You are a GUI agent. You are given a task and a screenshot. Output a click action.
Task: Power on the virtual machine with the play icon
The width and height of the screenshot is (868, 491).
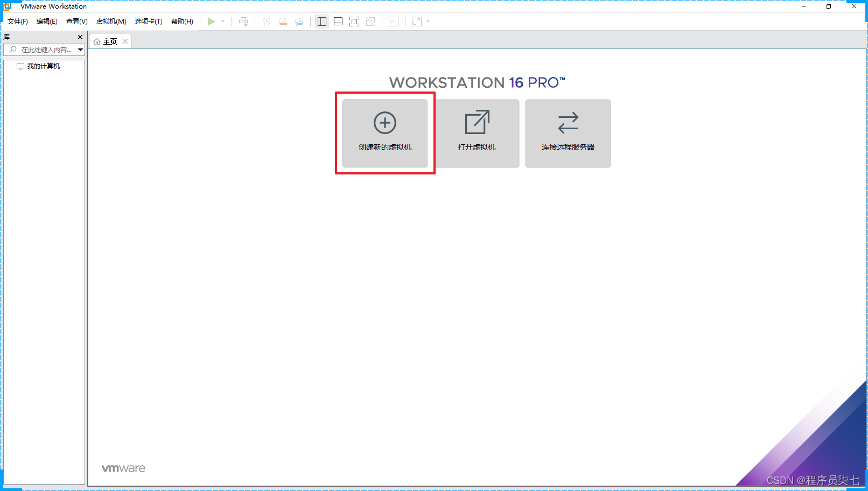click(x=211, y=22)
